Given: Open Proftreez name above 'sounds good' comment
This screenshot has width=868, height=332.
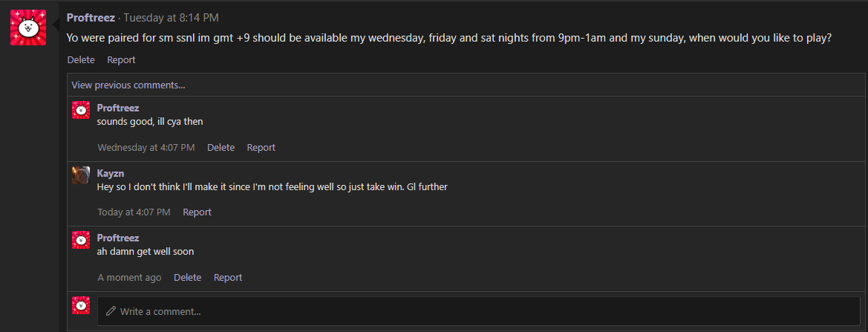Looking at the screenshot, I should pyautogui.click(x=118, y=108).
